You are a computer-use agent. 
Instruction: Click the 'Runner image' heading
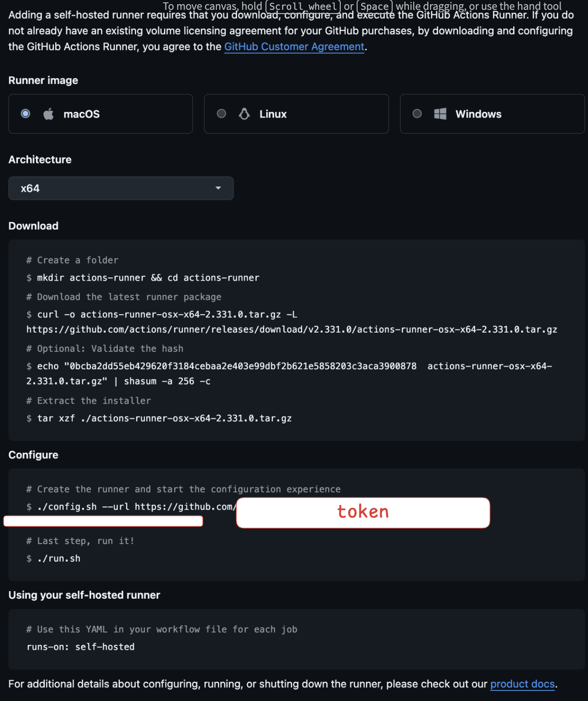click(x=43, y=80)
